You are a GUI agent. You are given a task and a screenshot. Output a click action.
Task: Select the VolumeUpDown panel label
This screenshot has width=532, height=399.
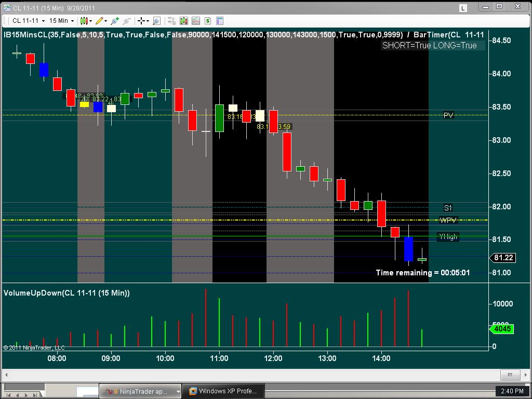[66, 293]
